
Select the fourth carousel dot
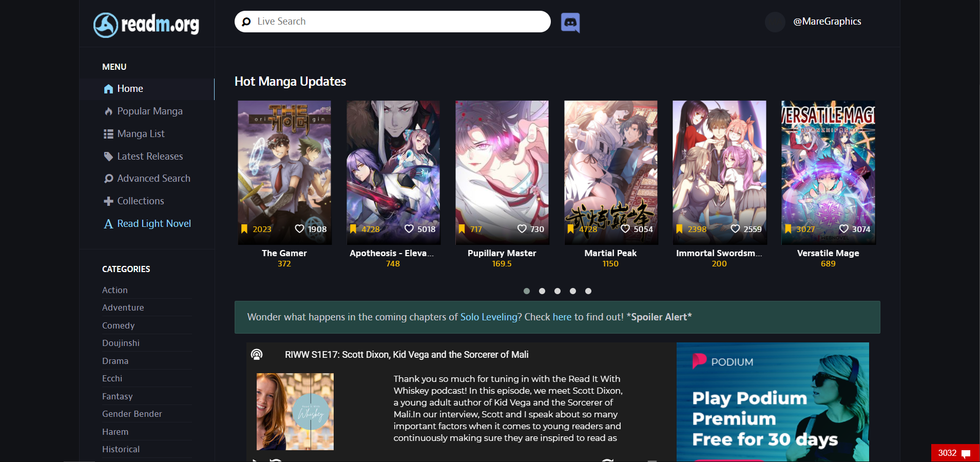pos(573,291)
